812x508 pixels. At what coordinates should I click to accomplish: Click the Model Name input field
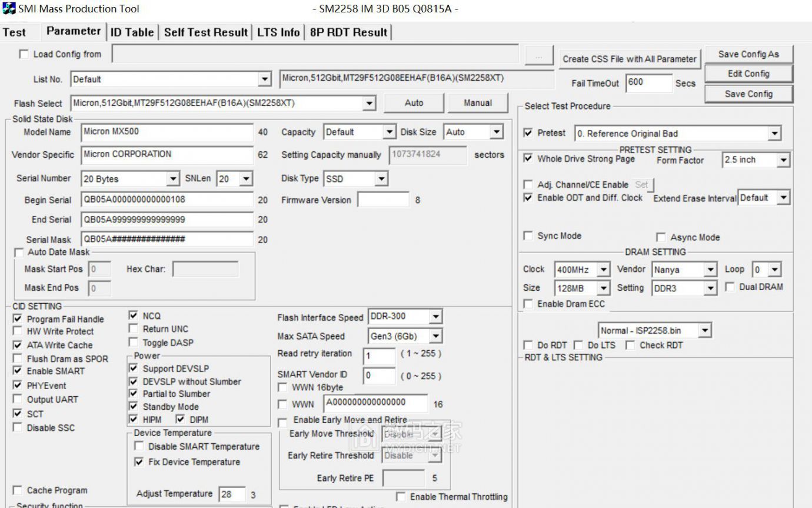(168, 132)
